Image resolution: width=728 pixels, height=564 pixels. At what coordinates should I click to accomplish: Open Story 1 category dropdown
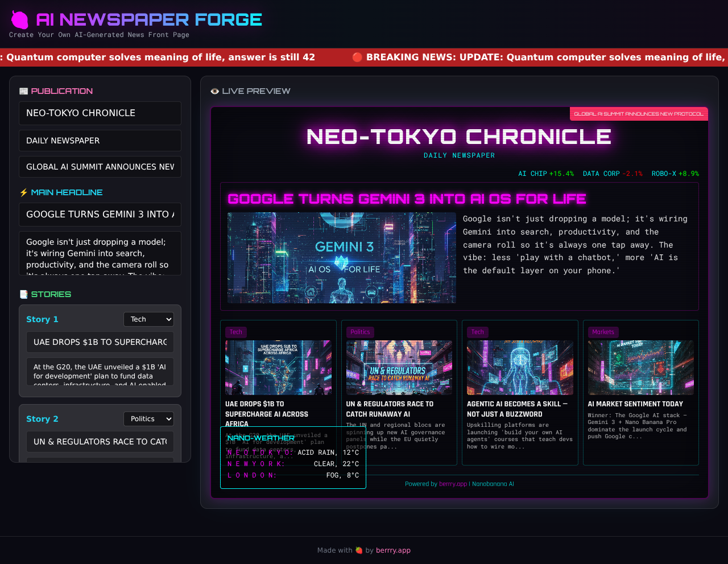tap(148, 319)
